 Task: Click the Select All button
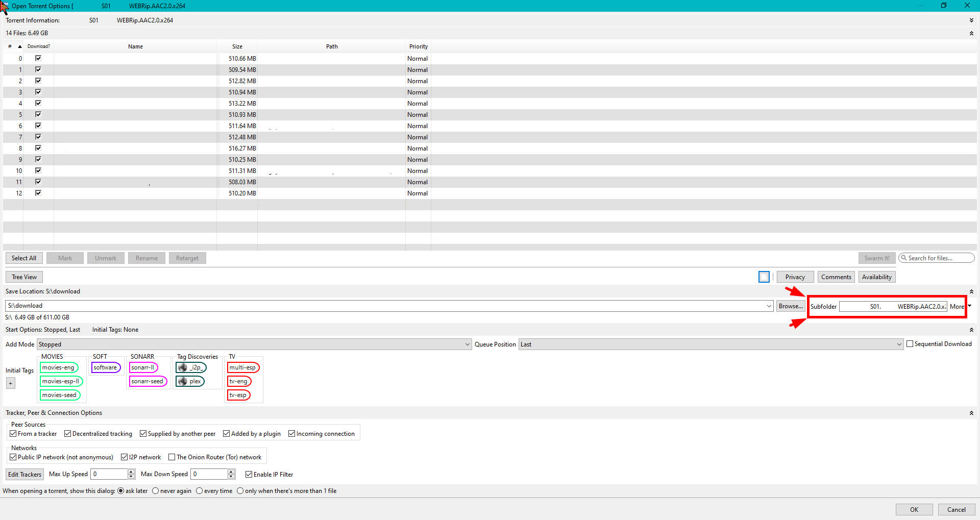click(x=24, y=258)
